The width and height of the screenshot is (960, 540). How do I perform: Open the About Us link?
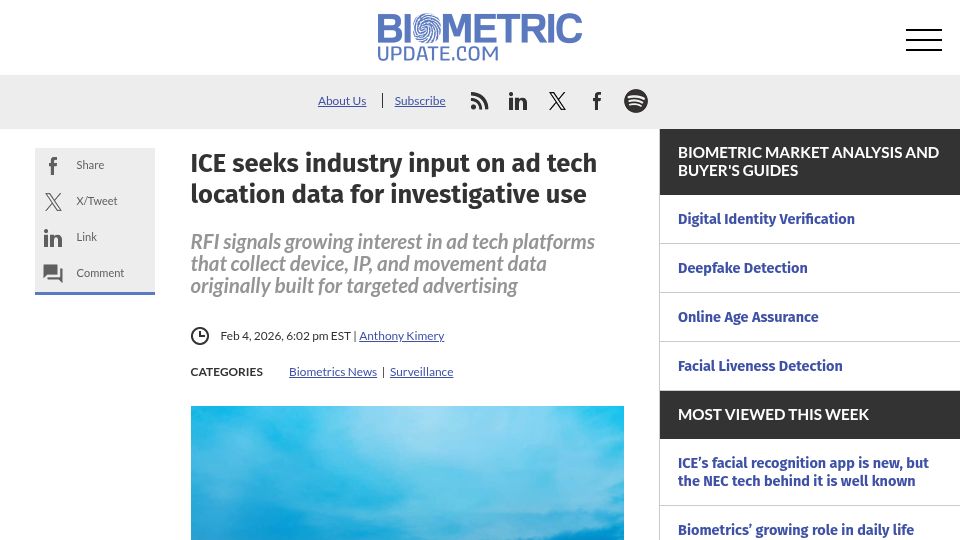pos(342,100)
